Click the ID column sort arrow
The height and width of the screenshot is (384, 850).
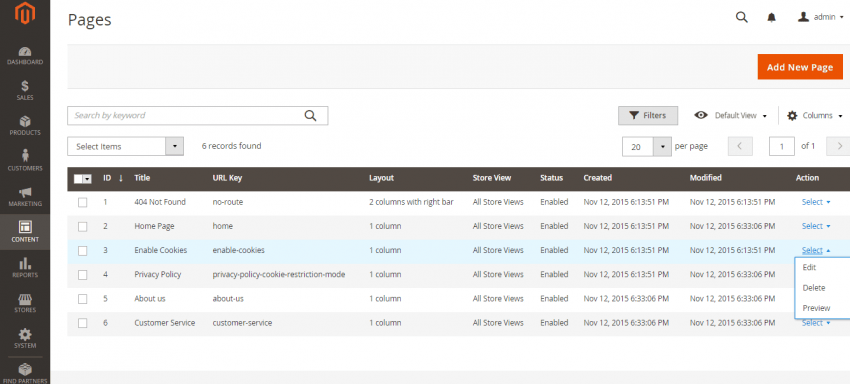(x=121, y=178)
